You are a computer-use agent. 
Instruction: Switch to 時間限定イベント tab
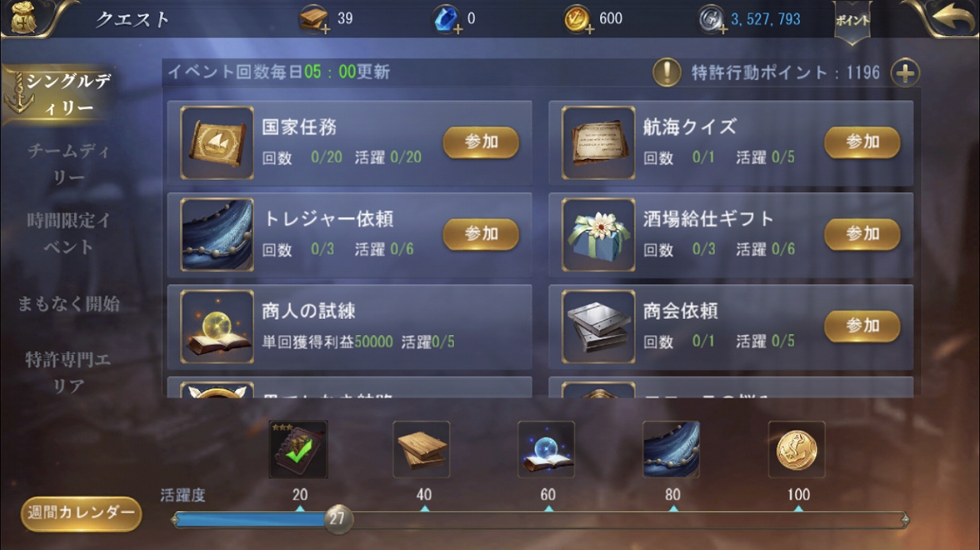(x=69, y=233)
